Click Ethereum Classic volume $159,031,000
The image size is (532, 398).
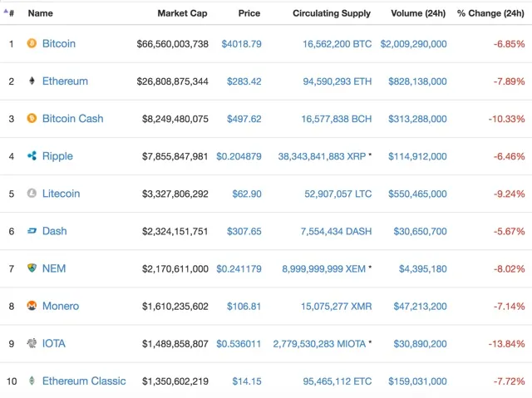tap(417, 381)
